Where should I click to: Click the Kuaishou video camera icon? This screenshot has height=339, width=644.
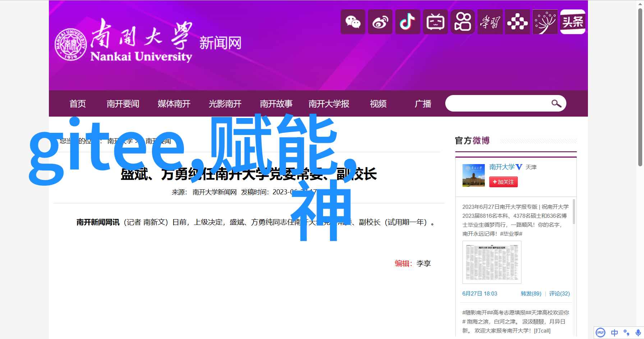click(463, 22)
